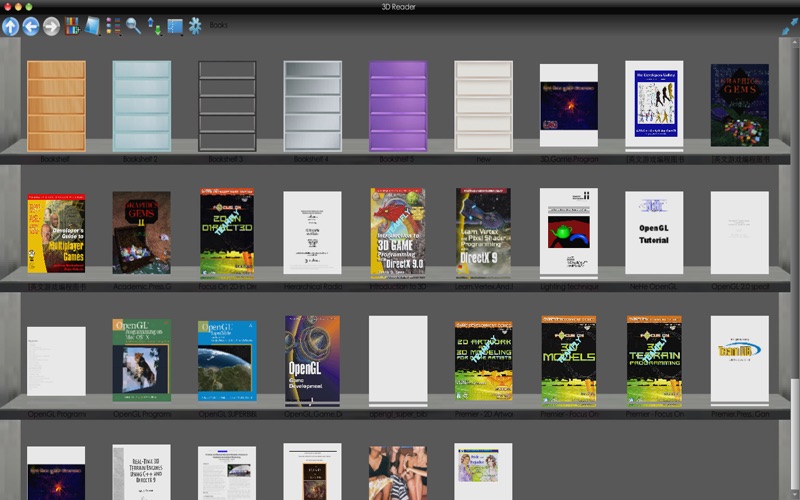This screenshot has height=500, width=800.
Task: Select the Academic.Press.G book label
Action: click(142, 287)
